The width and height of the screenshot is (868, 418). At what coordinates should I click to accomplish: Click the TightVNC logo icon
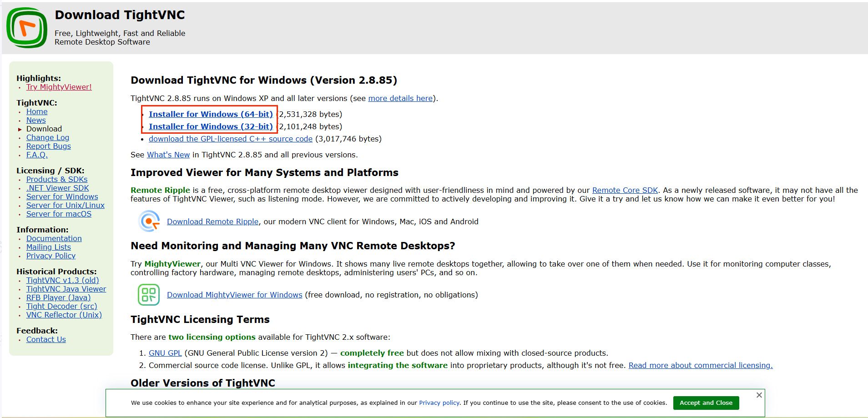27,28
